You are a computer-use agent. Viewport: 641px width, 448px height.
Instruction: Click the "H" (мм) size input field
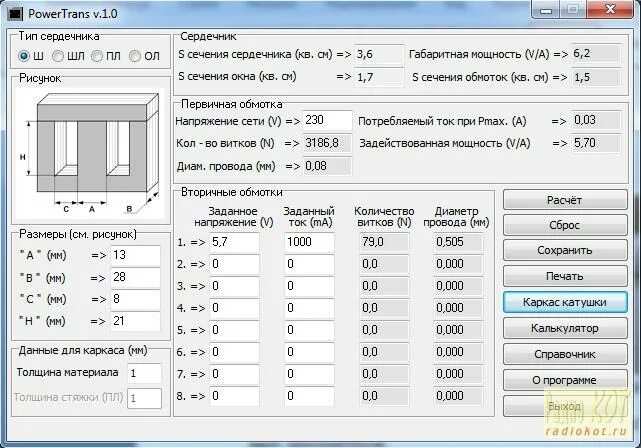135,321
